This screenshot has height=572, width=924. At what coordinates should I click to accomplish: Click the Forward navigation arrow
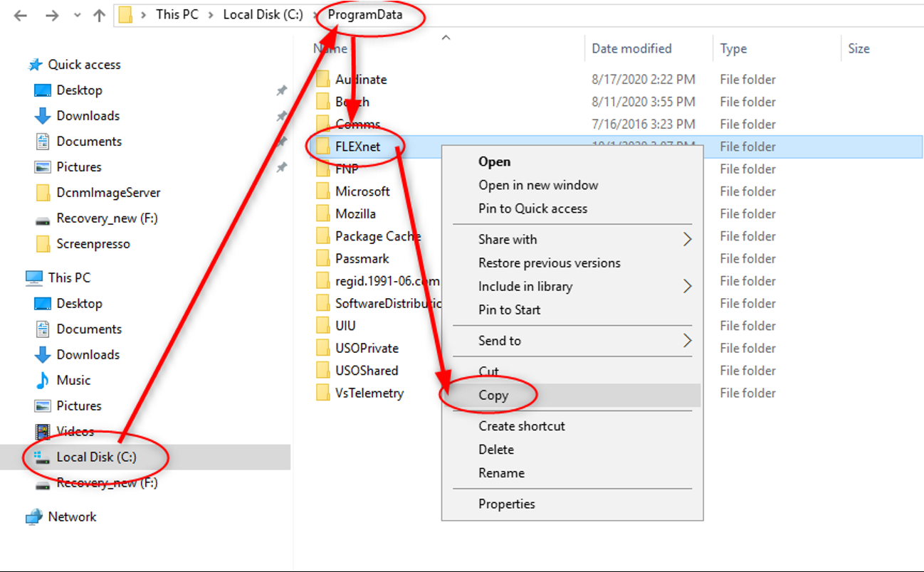pos(51,15)
